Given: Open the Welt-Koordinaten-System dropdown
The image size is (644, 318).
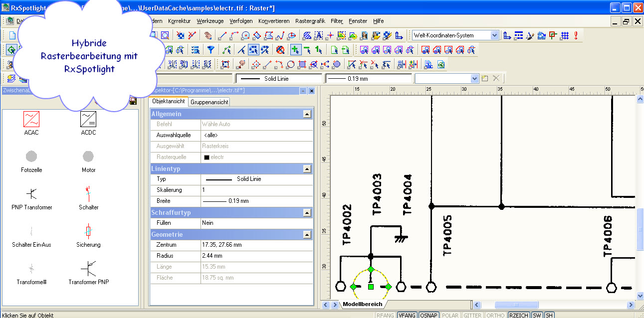Looking at the screenshot, I should point(494,35).
